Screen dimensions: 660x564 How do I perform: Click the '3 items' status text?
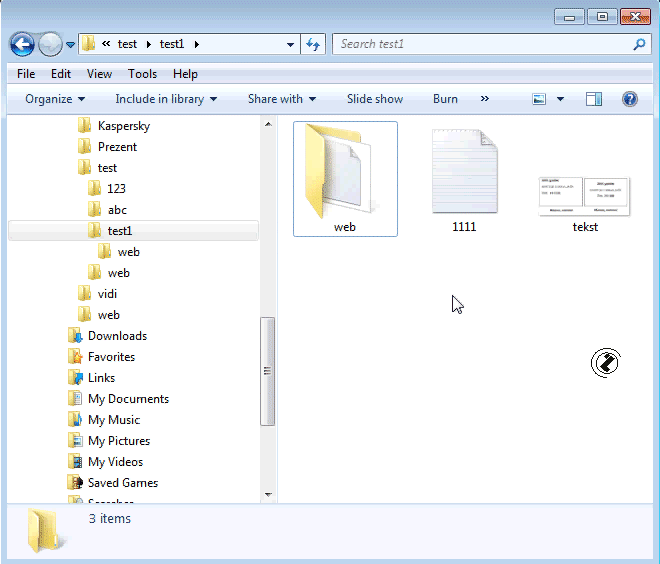(110, 519)
